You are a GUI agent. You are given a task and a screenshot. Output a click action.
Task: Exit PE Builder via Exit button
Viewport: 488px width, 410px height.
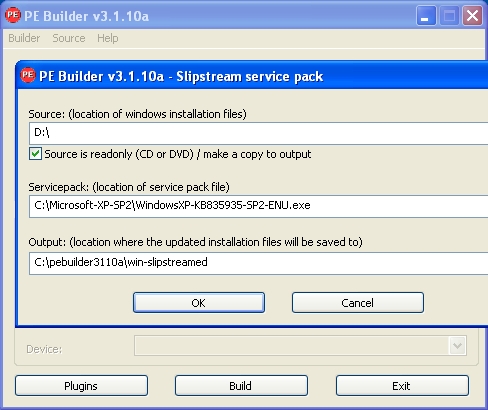[402, 386]
